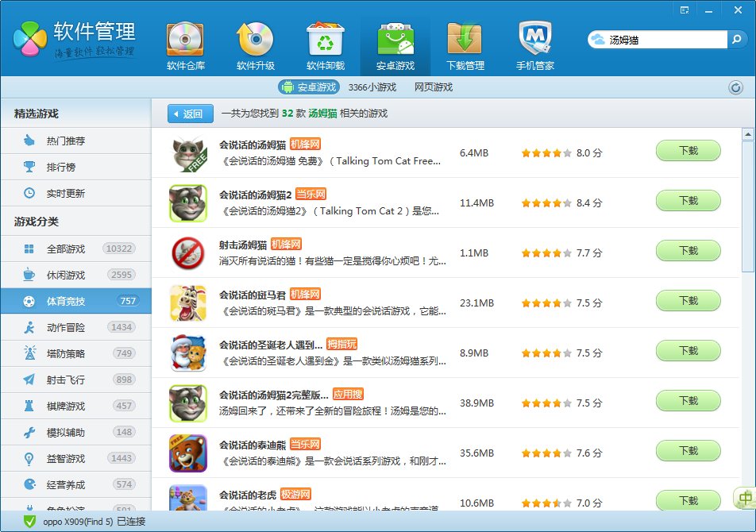The image size is (756, 532).
Task: Open the title bar dropdown menu arrow
Action: click(x=685, y=10)
